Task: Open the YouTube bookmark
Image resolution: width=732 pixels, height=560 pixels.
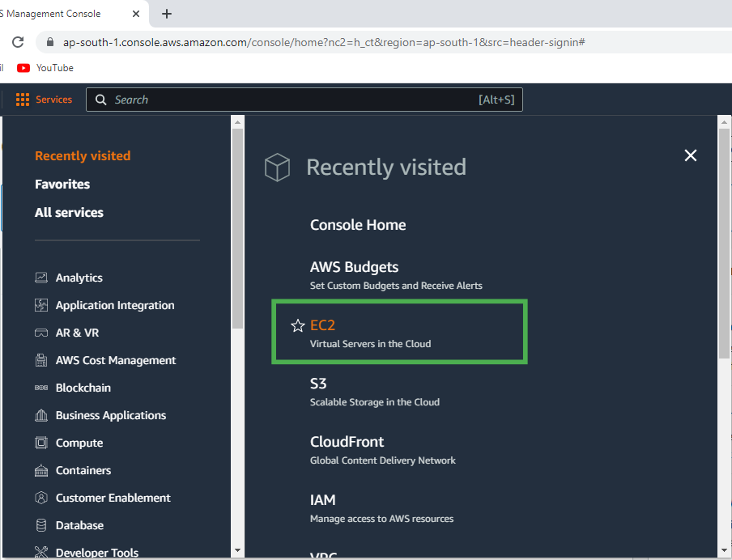Action: 45,68
